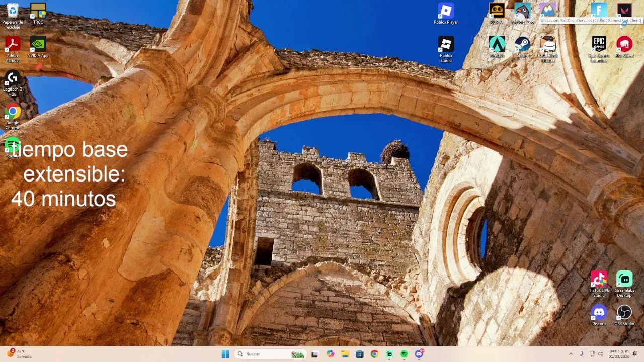Open the Discord desktop shortcut

click(x=599, y=316)
